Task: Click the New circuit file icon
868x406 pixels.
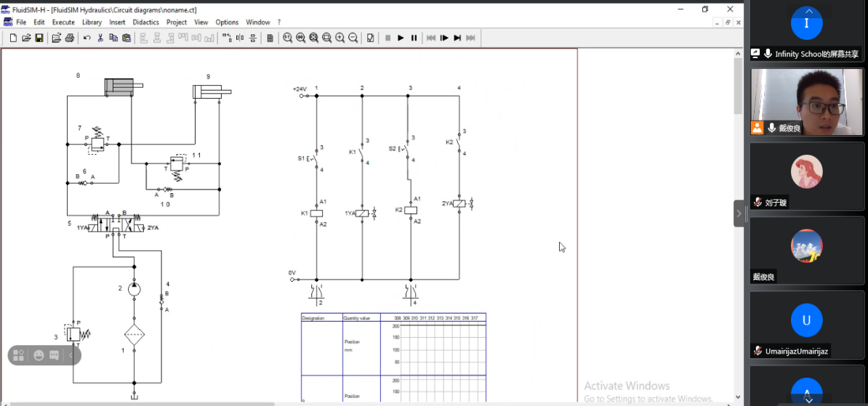Action: tap(13, 38)
